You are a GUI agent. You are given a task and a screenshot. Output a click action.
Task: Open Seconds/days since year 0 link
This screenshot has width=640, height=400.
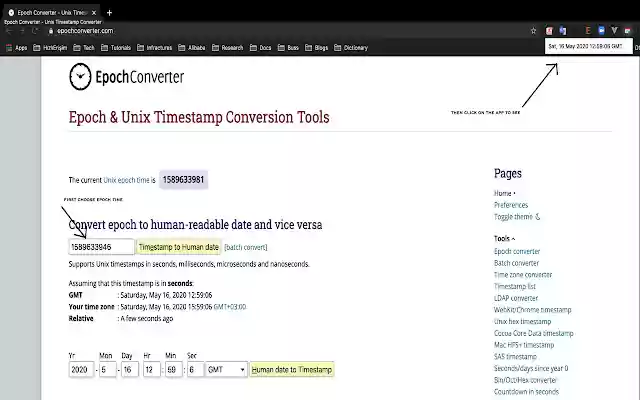point(531,369)
